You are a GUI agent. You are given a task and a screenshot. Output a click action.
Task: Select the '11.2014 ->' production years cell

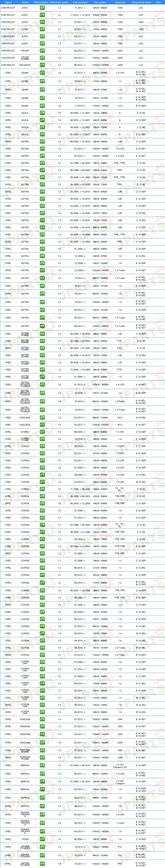[x=80, y=106]
